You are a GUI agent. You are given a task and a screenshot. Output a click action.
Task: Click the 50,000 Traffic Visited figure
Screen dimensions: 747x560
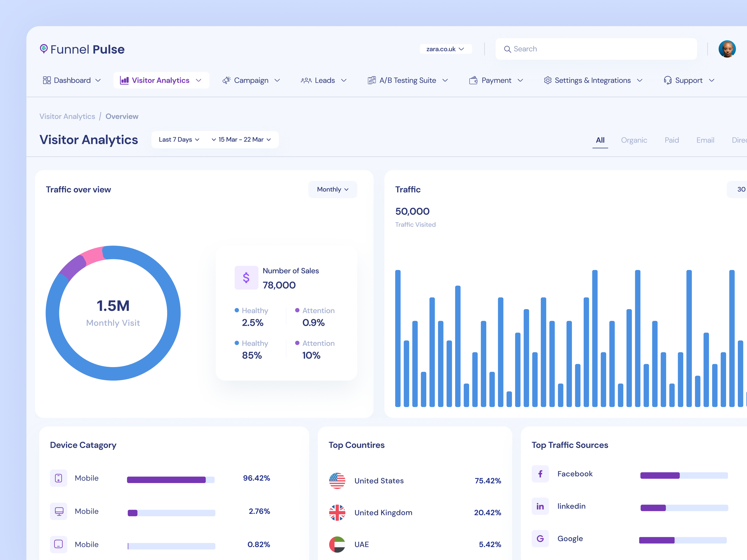click(x=412, y=211)
